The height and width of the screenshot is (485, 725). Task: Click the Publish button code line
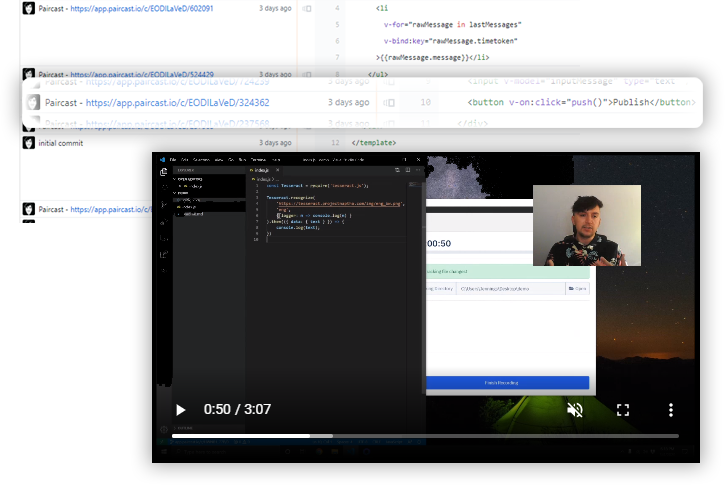point(580,102)
